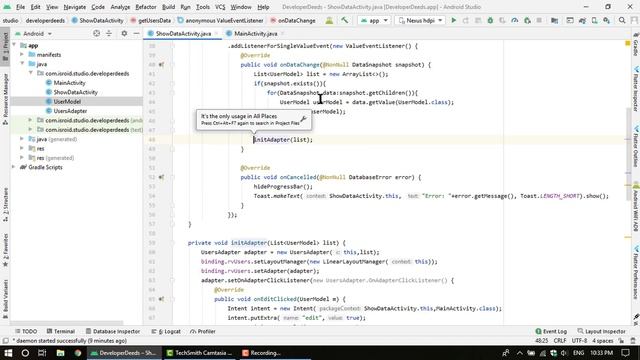Click Sync Project with Gradle Files icon
The image size is (640, 360).
[x=582, y=20]
